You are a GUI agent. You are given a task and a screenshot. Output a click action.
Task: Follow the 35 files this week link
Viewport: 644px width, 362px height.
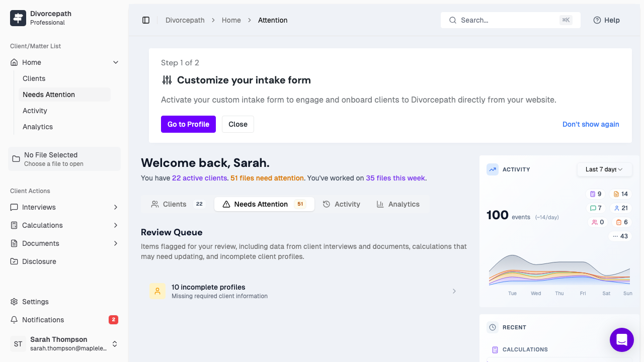[x=395, y=178]
